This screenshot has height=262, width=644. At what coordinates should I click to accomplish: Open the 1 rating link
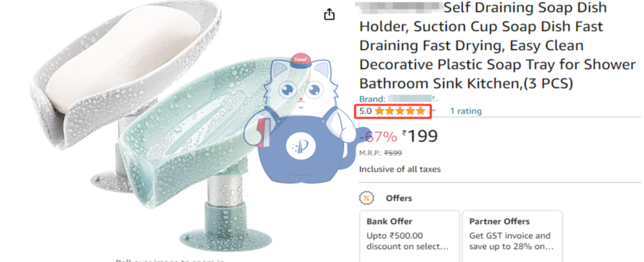(x=466, y=111)
